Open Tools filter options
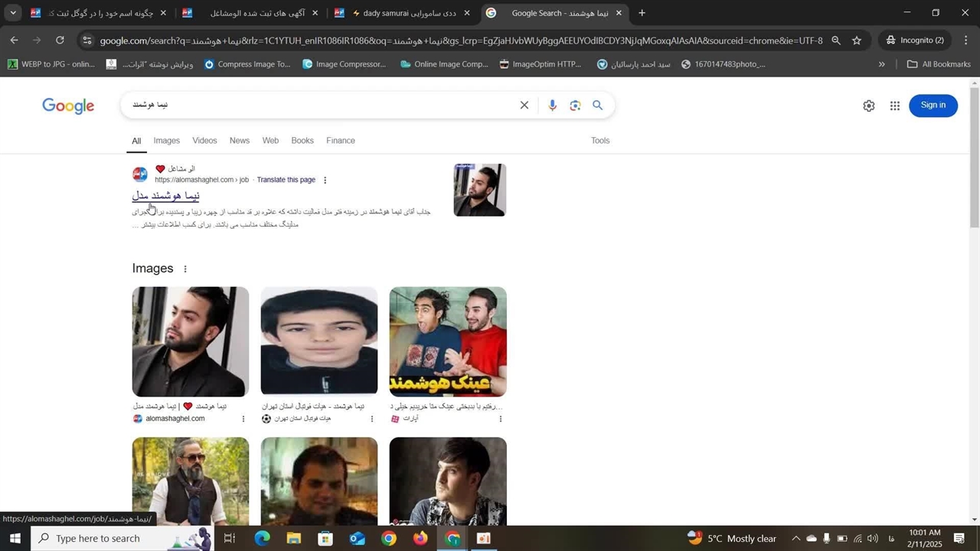The image size is (980, 551). [600, 141]
